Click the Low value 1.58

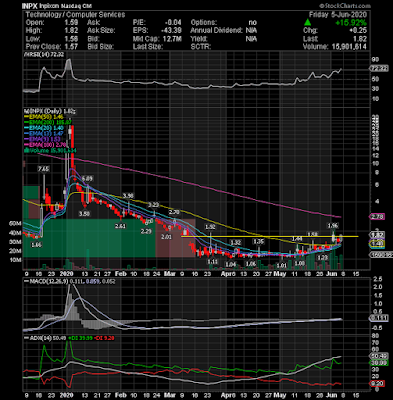click(x=71, y=39)
